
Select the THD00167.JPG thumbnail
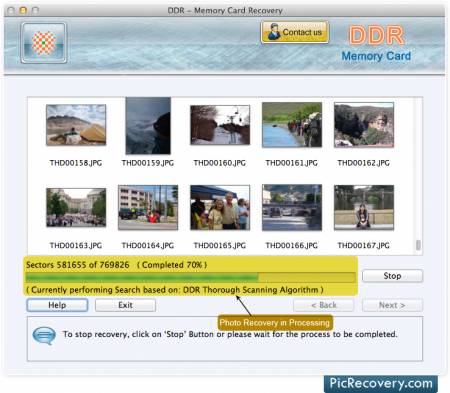click(x=364, y=207)
